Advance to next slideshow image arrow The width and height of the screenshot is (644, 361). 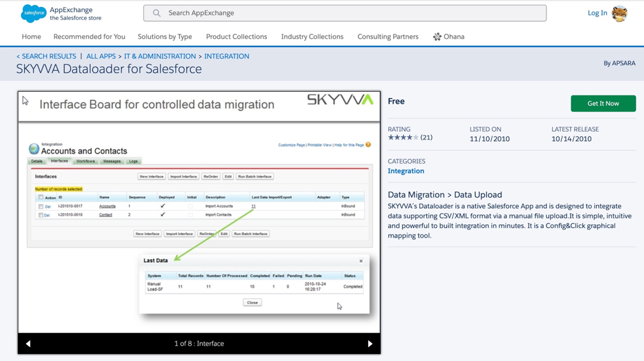(x=370, y=344)
